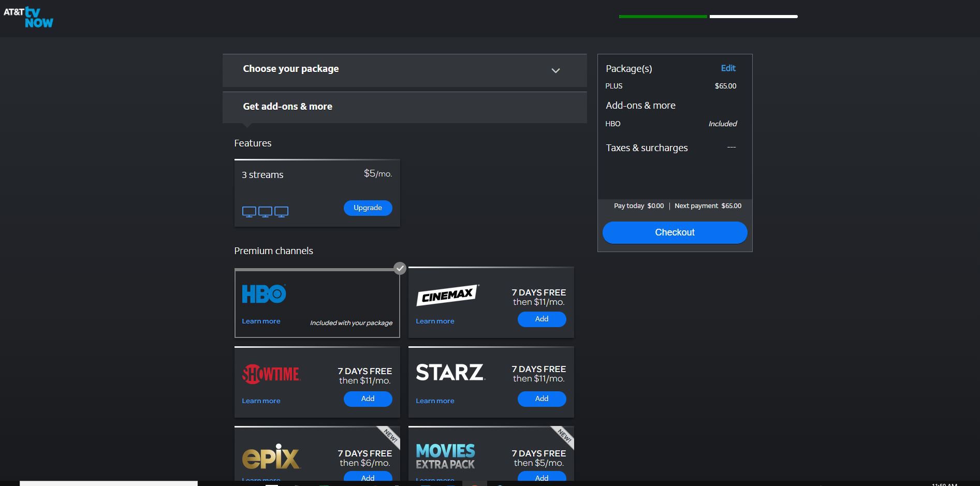Expand the Choose your package chevron
Image resolution: width=980 pixels, height=486 pixels.
[x=555, y=70]
